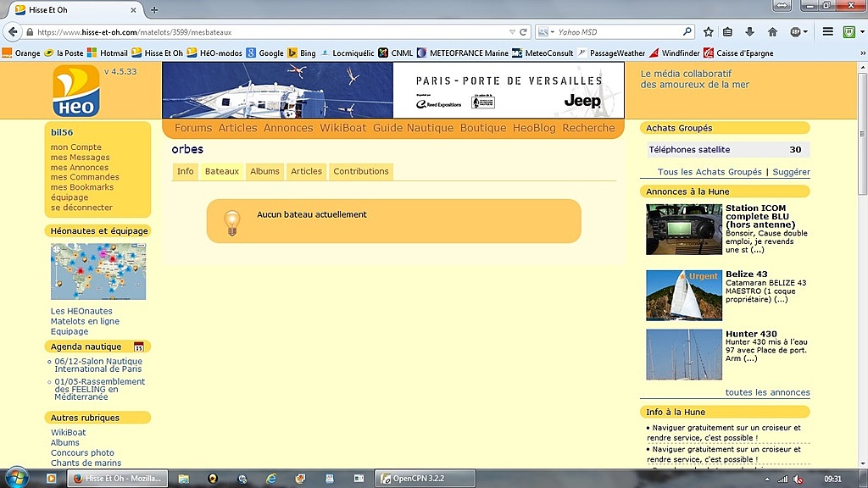Open the Articles menu in orange navbar
The width and height of the screenshot is (868, 488).
click(237, 128)
